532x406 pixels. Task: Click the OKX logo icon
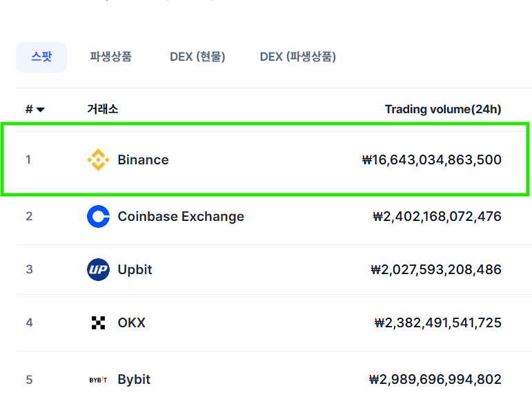(x=98, y=322)
